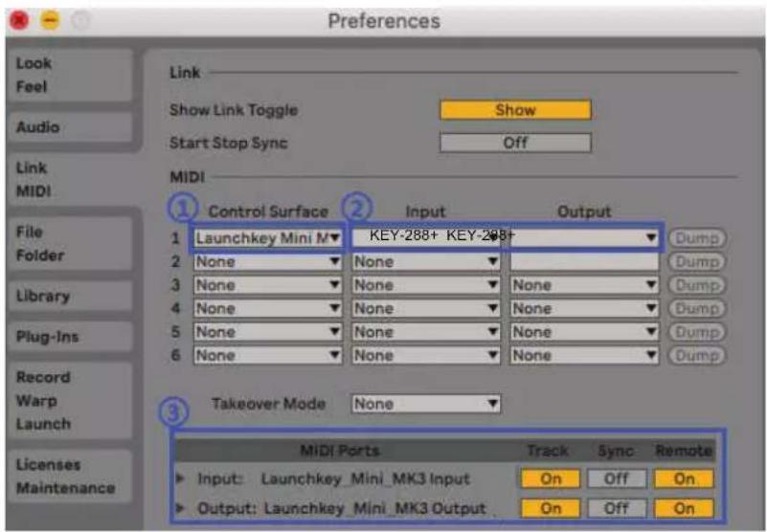Open the Licenses Maintenance tab

tap(70, 477)
